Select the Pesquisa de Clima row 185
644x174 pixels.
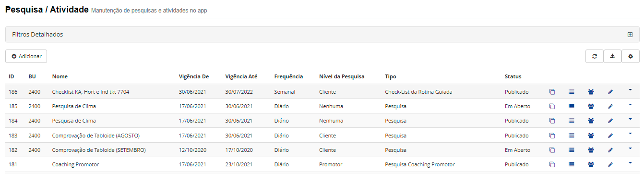[x=322, y=106]
